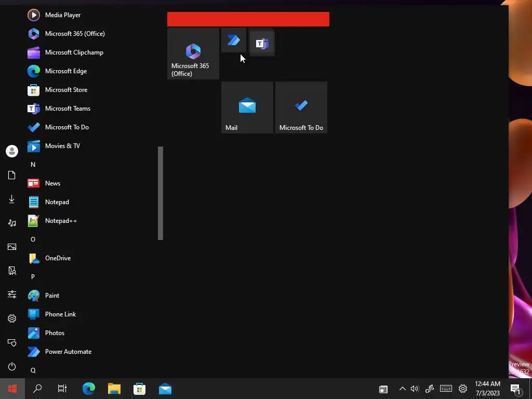Open Action Center notifications

[x=516, y=389]
